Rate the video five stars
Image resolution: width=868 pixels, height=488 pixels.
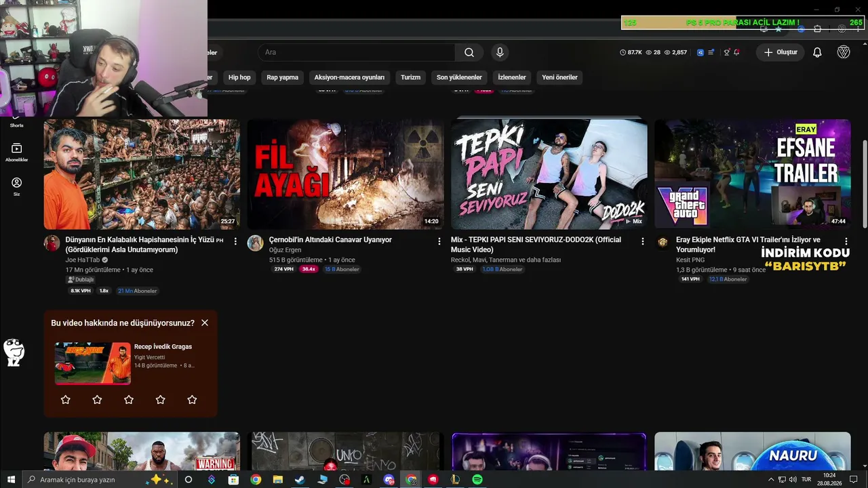click(x=192, y=400)
